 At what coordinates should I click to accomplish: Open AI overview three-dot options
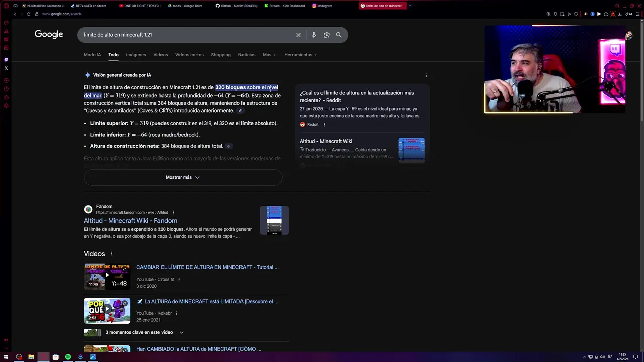tap(426, 75)
